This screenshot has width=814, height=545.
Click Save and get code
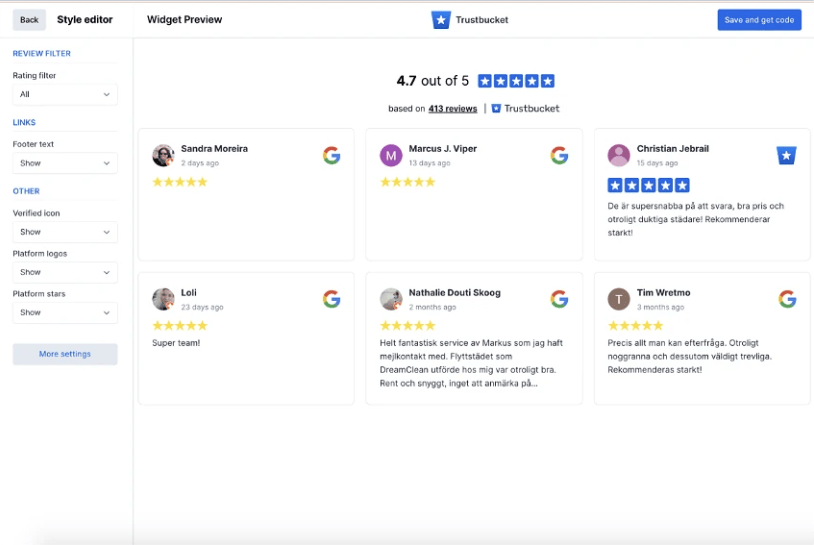pos(759,20)
